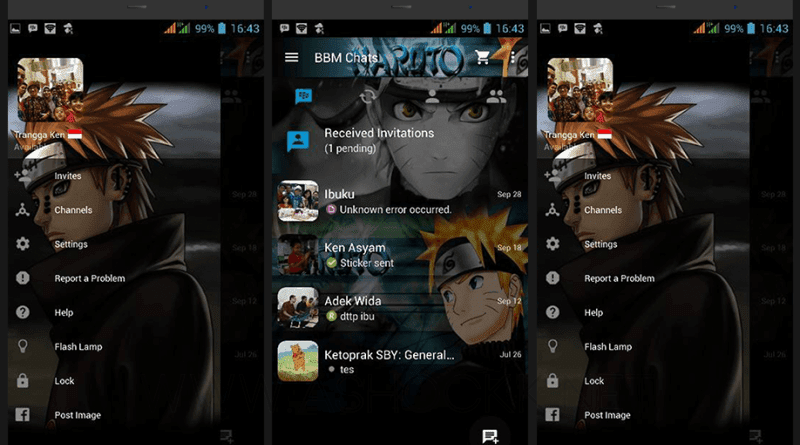
Task: Select Post Image in the left screenshot
Action: [78, 415]
